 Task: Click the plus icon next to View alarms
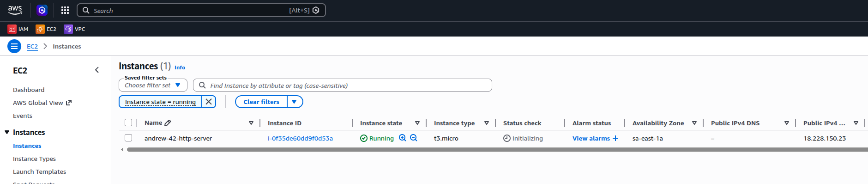point(615,138)
